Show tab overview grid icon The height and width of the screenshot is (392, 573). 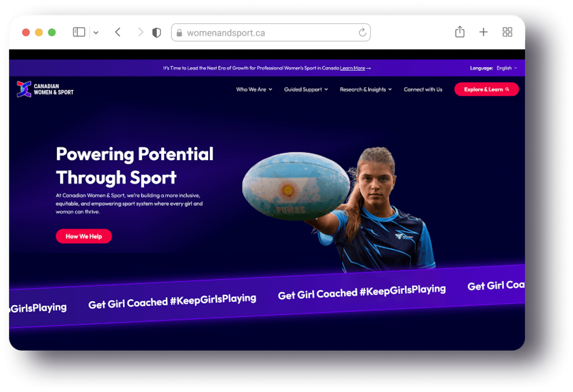pyautogui.click(x=507, y=32)
